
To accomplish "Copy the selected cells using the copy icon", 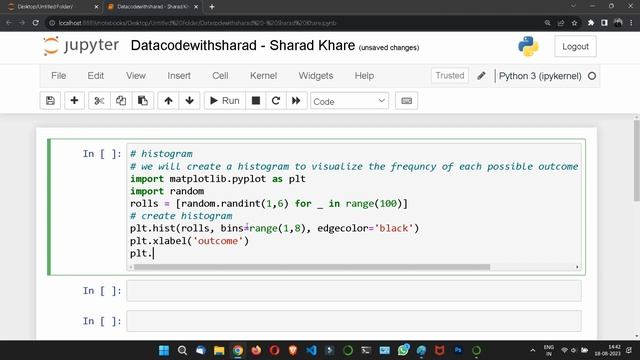I will 121,101.
